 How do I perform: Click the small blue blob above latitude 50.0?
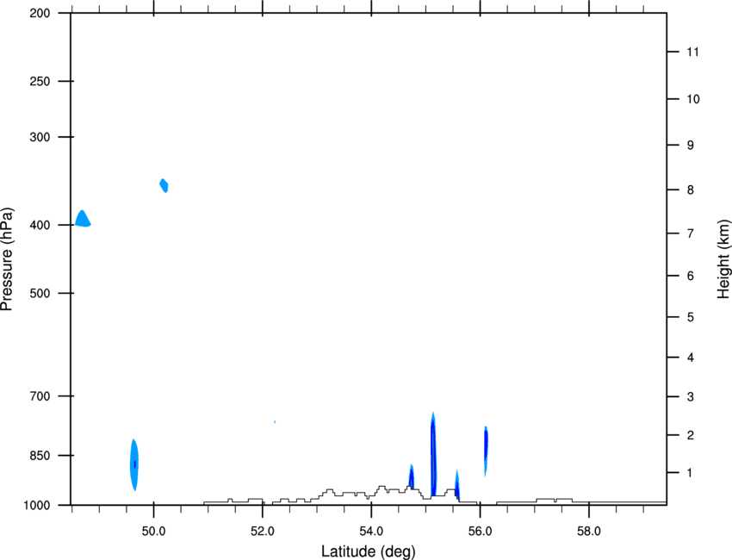click(164, 185)
